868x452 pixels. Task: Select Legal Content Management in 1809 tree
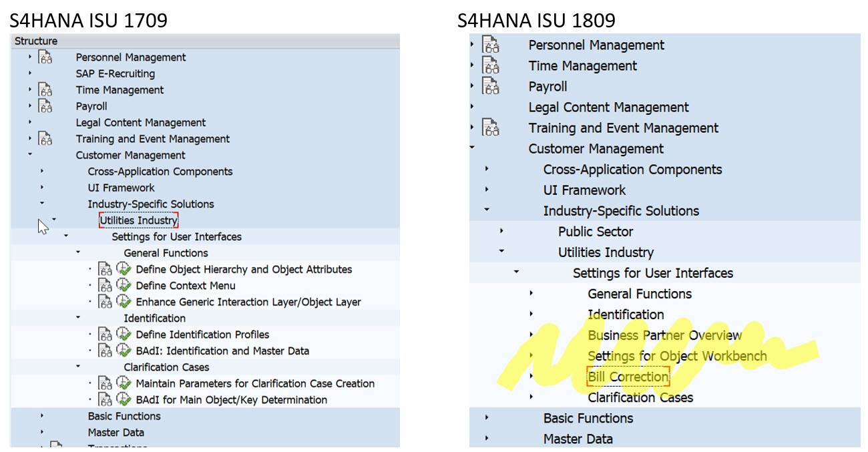(x=608, y=107)
